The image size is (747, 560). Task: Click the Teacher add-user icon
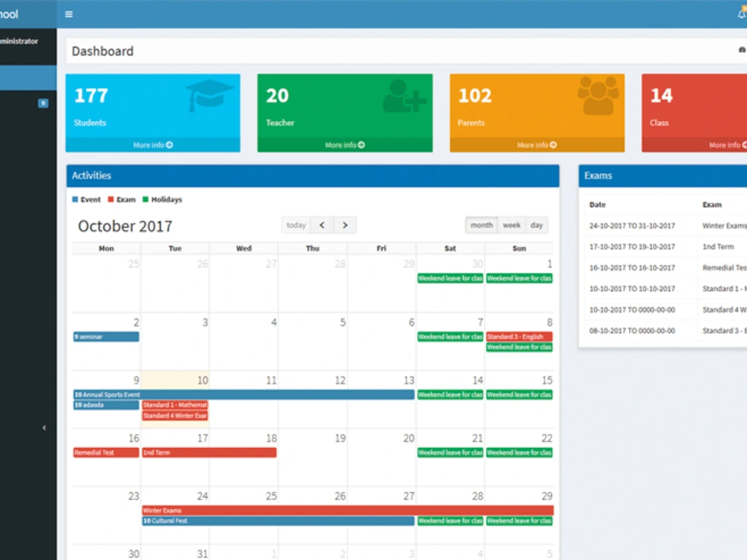(404, 96)
